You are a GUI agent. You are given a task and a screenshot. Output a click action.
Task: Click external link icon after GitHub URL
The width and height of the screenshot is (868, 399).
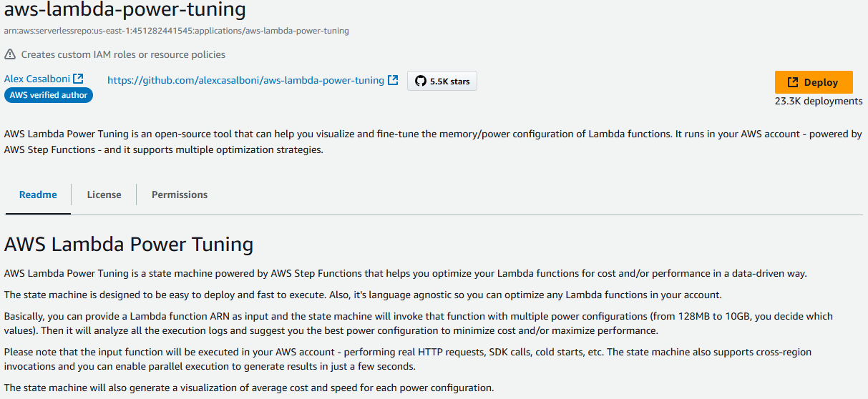pos(393,80)
